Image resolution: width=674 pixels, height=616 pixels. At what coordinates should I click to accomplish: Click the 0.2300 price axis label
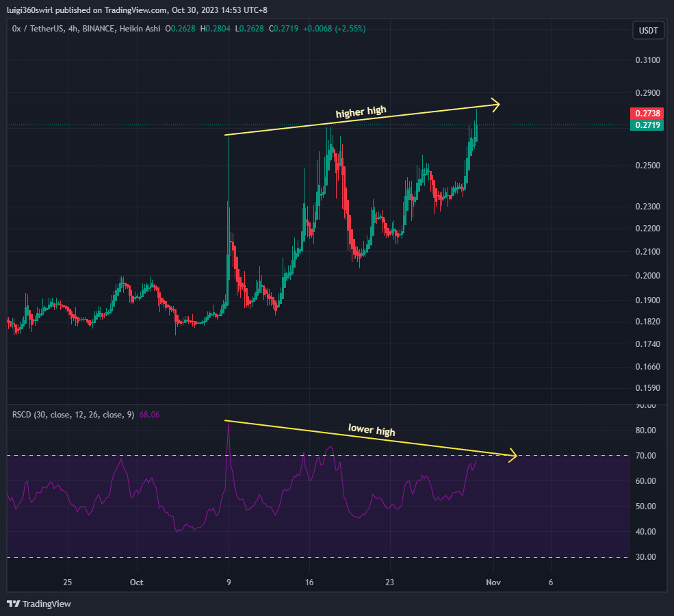[x=648, y=207]
